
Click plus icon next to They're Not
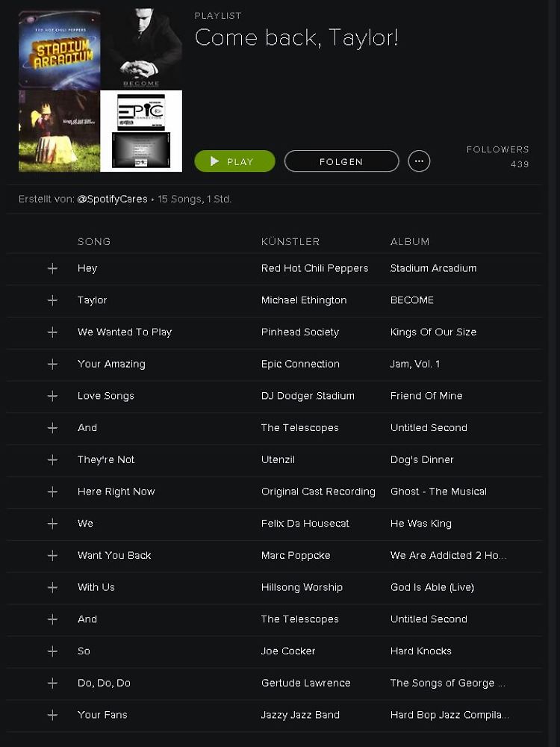[x=52, y=460]
